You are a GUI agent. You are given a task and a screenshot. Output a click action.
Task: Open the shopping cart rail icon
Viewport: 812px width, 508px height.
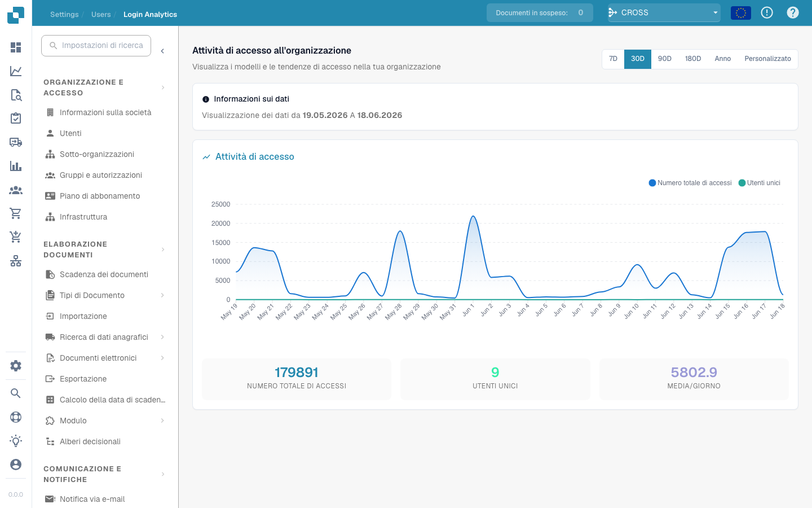tap(16, 213)
